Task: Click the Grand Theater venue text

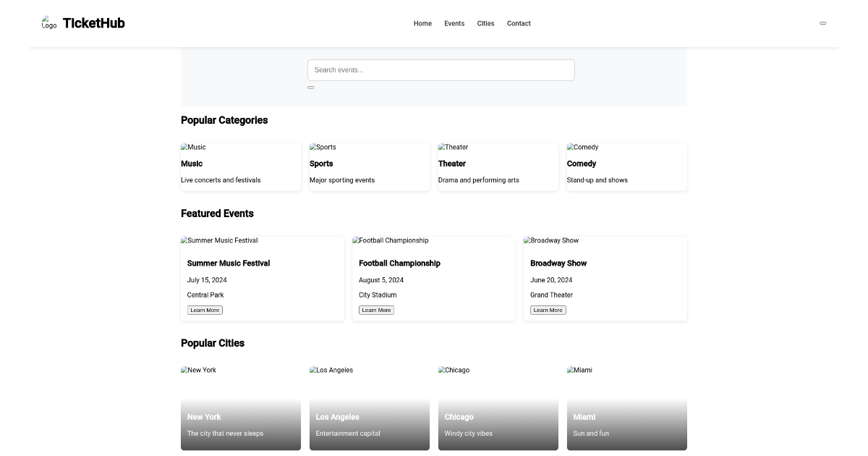Action: tap(551, 295)
